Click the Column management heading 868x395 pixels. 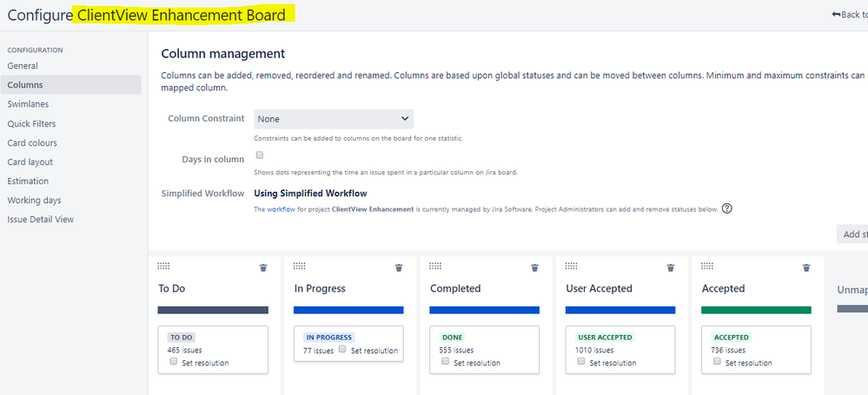[x=223, y=54]
